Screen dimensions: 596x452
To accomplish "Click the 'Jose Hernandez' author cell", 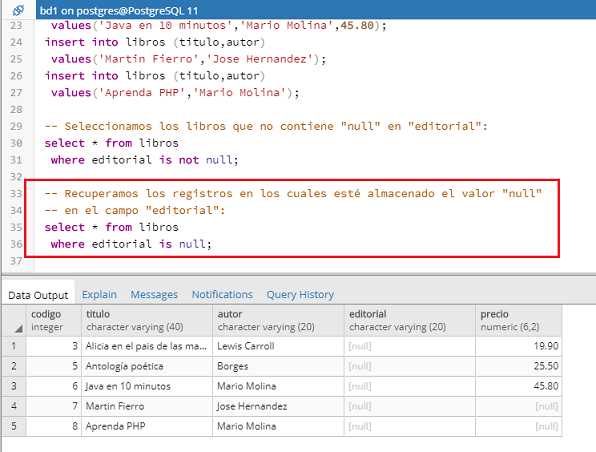I will [x=279, y=406].
